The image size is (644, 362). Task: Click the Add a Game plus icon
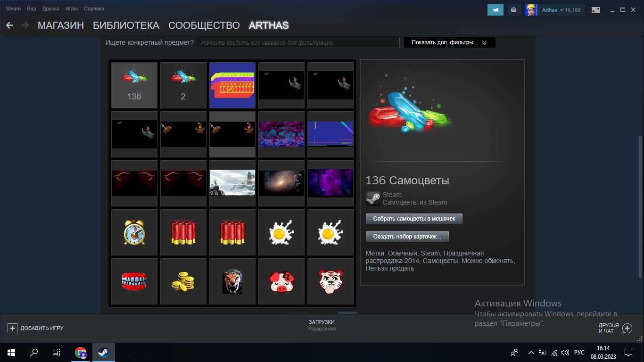click(12, 328)
